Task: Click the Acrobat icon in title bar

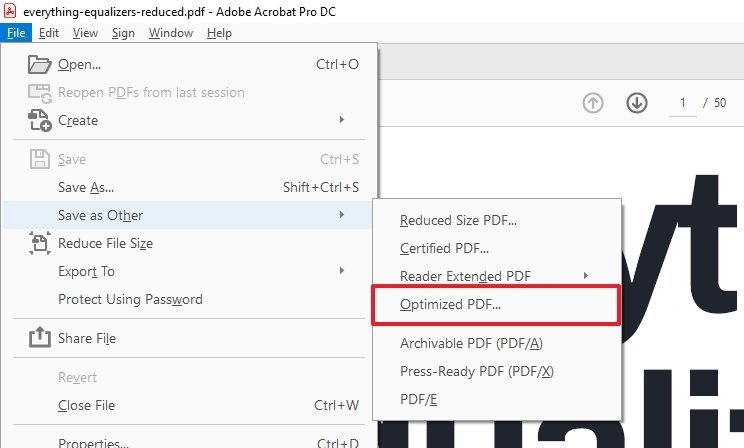Action: coord(9,10)
